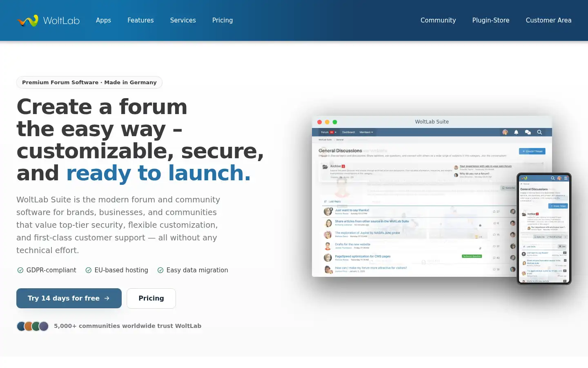Viewport: 588px width, 368px height.
Task: Click the reply count 27 in the desktop mockup
Action: click(496, 211)
